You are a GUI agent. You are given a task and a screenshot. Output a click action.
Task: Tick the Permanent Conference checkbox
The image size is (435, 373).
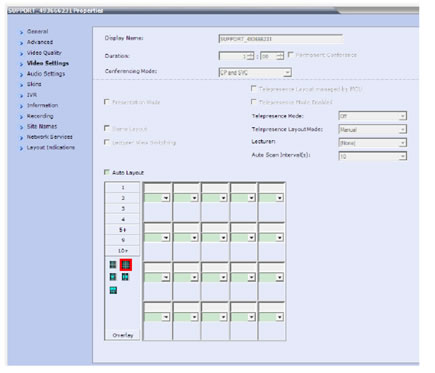(290, 55)
